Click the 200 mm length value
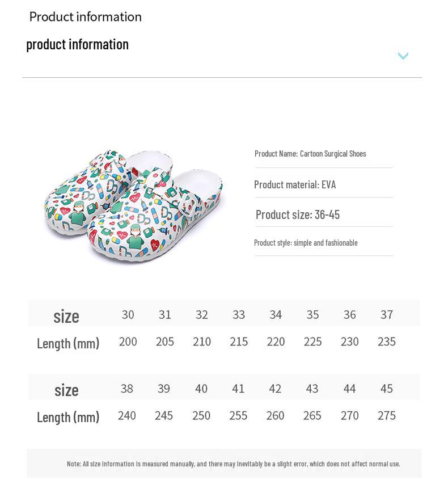The width and height of the screenshot is (448, 501). click(x=128, y=342)
